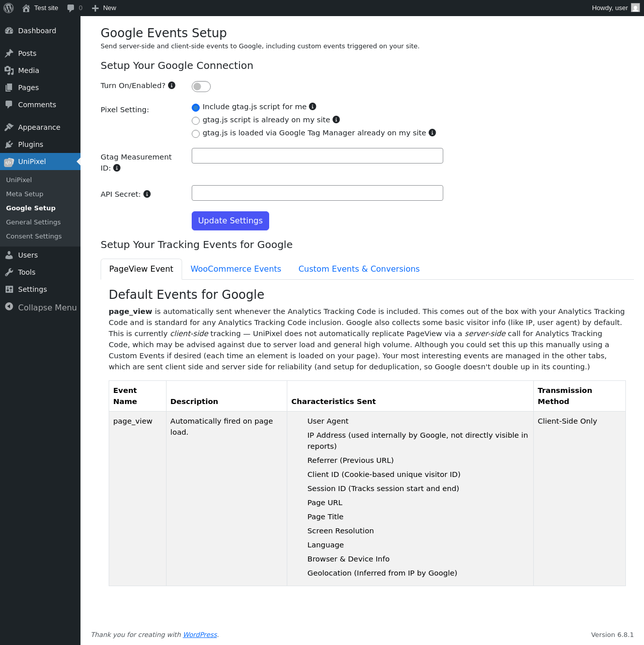Click the Settings sliders icon

9,289
